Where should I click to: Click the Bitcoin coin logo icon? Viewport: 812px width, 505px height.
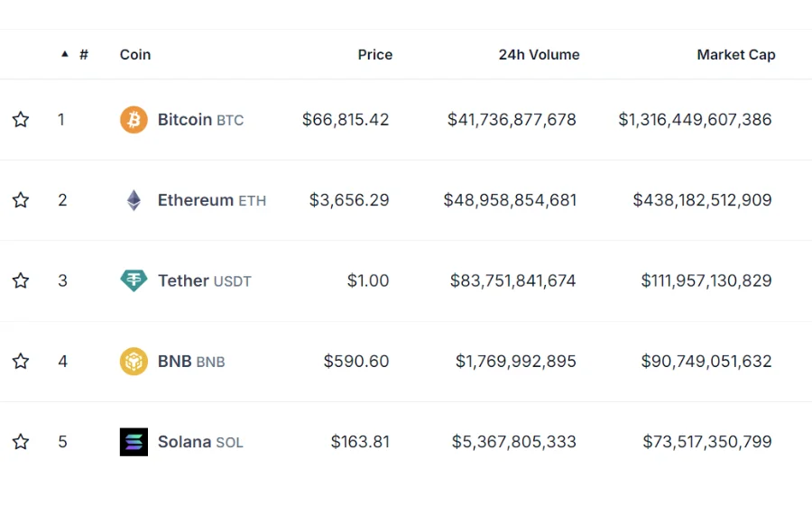pos(134,120)
